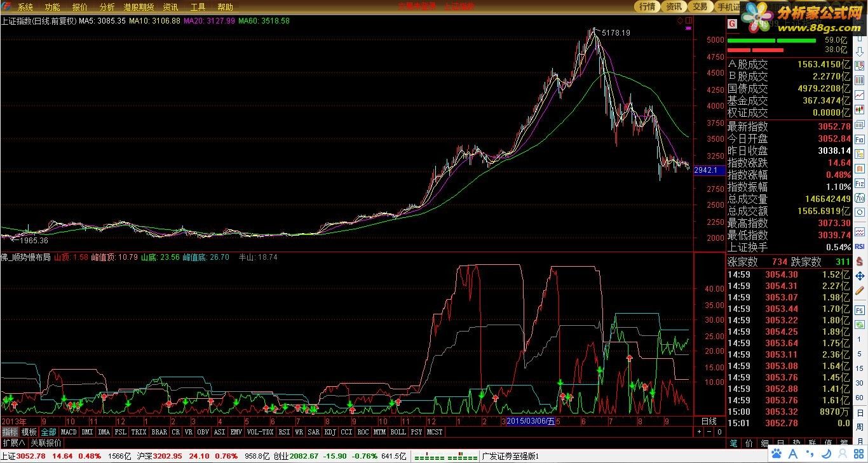The height and width of the screenshot is (463, 868).
Task: Click the 关联报价 button
Action: [x=46, y=443]
